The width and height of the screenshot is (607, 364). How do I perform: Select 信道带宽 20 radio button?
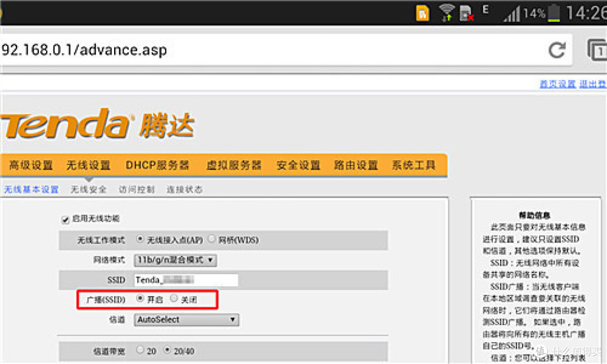(x=140, y=350)
